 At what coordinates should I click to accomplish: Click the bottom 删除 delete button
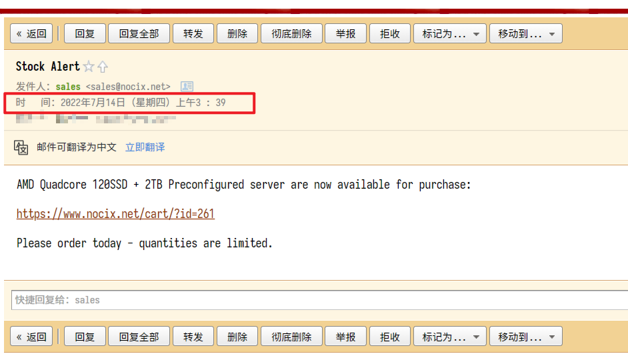tap(237, 337)
